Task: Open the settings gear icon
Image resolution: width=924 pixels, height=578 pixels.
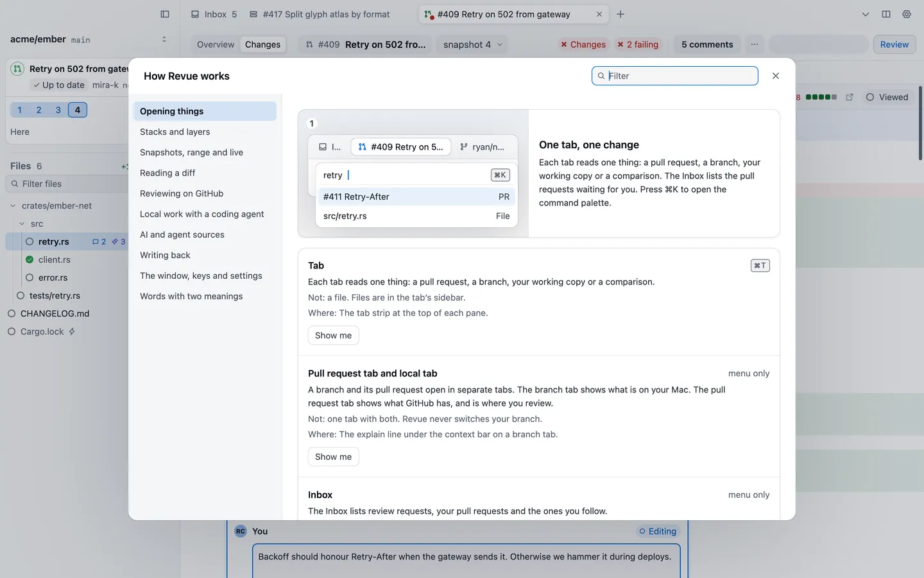Action: [x=907, y=14]
